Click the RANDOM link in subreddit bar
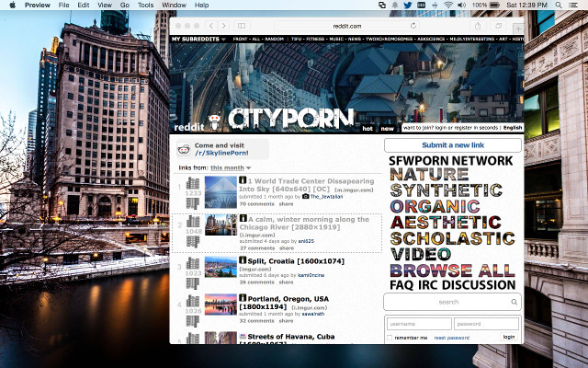Viewport: 588px width, 368px height. click(274, 39)
